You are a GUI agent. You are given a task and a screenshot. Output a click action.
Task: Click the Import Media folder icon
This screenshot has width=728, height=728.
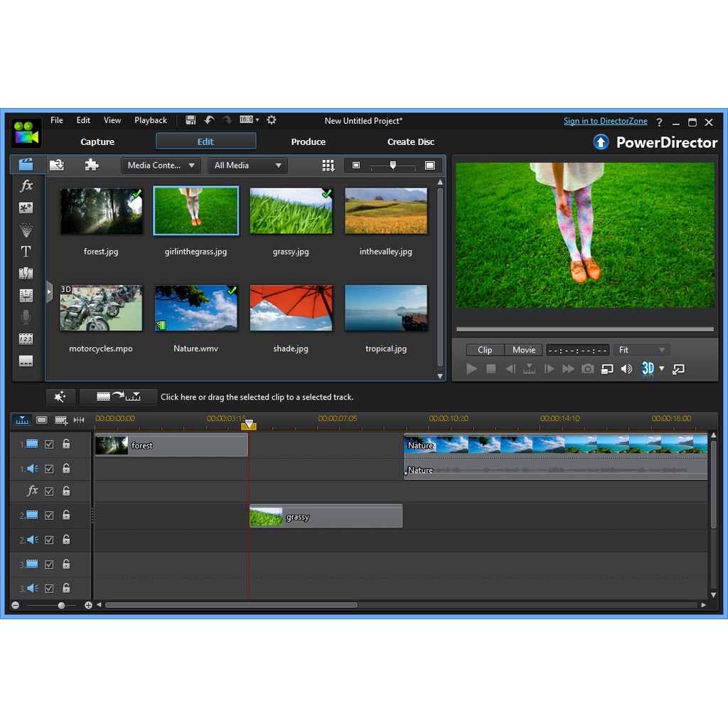pos(57,165)
